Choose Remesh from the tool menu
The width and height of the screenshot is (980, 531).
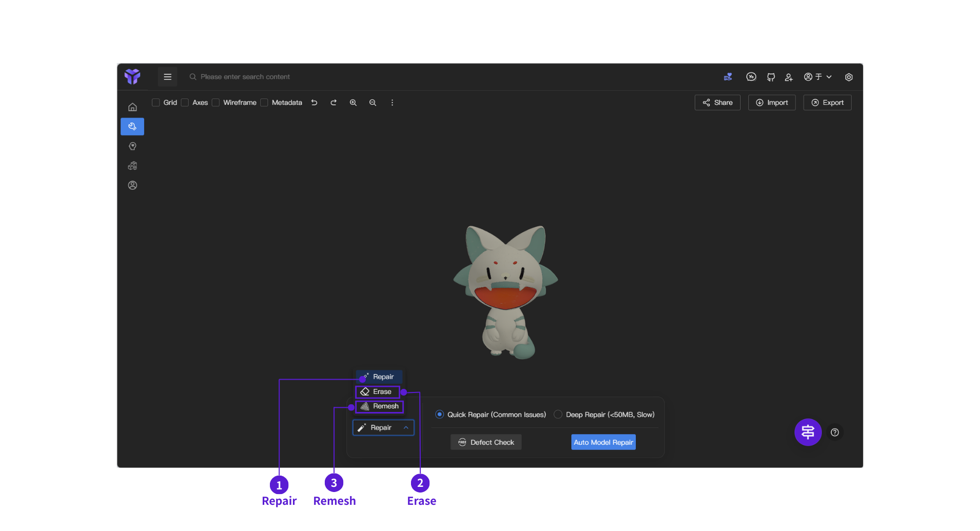(x=380, y=406)
